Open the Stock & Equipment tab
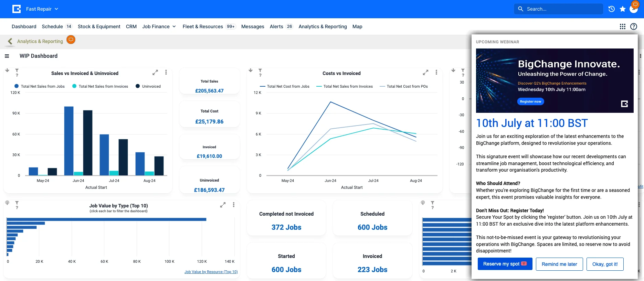 click(x=99, y=26)
